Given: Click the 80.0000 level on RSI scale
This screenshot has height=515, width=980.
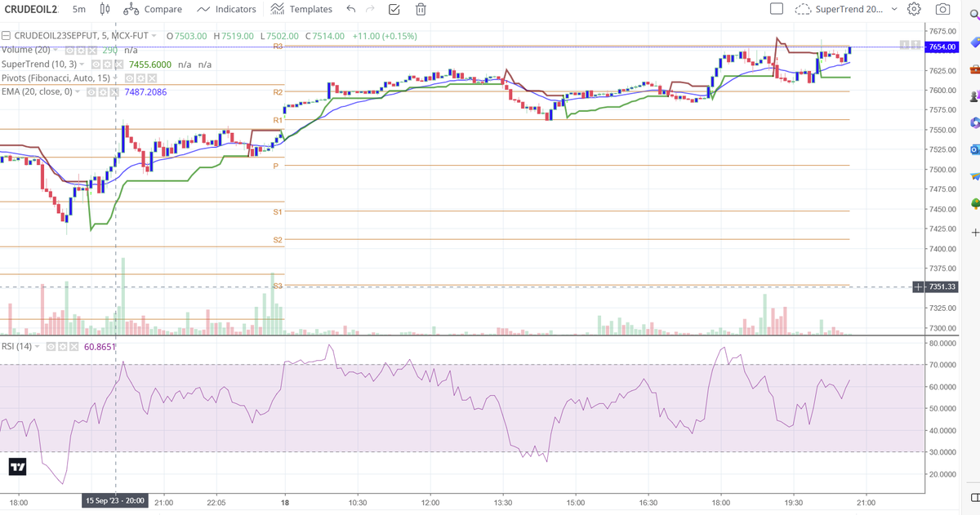Looking at the screenshot, I should click(x=942, y=343).
